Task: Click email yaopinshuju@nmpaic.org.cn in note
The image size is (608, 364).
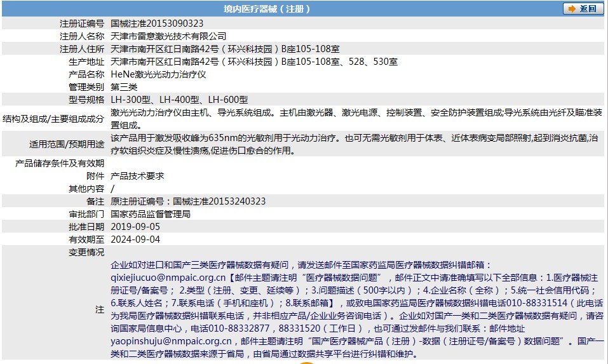Action: 171,341
